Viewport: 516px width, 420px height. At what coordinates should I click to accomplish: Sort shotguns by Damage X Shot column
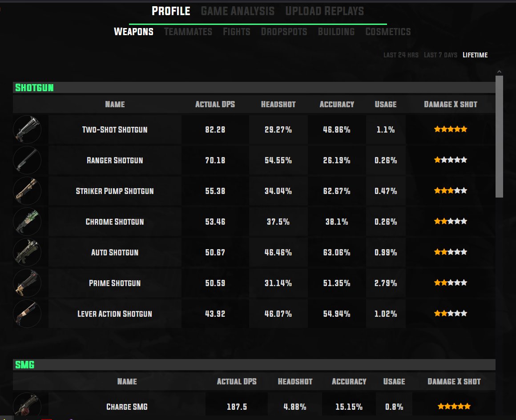coord(451,105)
